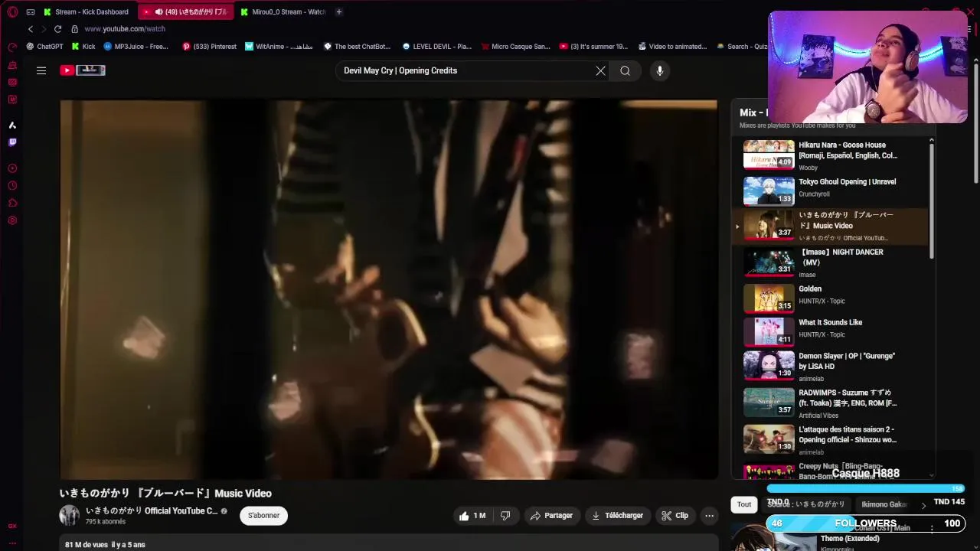Open Opera GX main menu logo
980x551 pixels.
coord(12,11)
